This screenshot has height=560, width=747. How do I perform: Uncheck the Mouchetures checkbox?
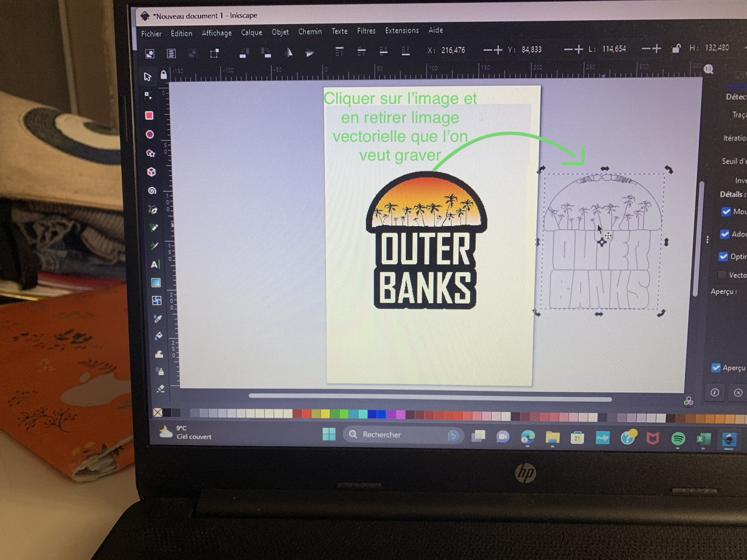tap(726, 212)
